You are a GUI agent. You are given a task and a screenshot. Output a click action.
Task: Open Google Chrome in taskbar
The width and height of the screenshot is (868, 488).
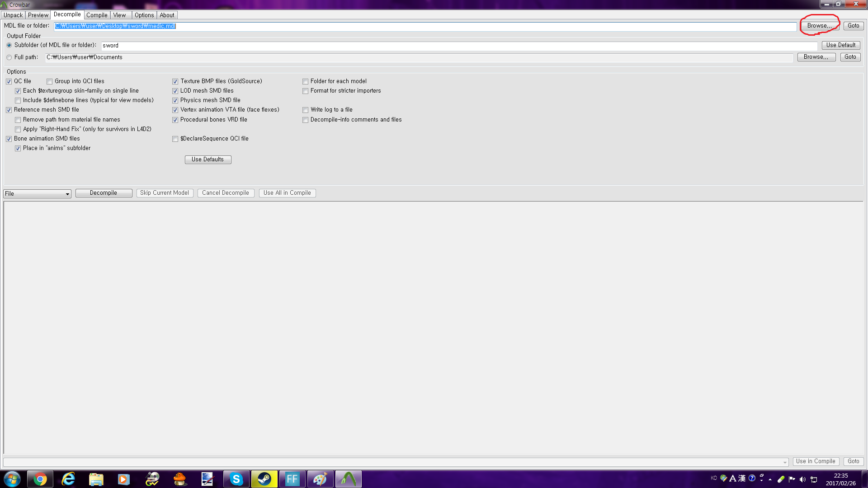[x=40, y=479]
